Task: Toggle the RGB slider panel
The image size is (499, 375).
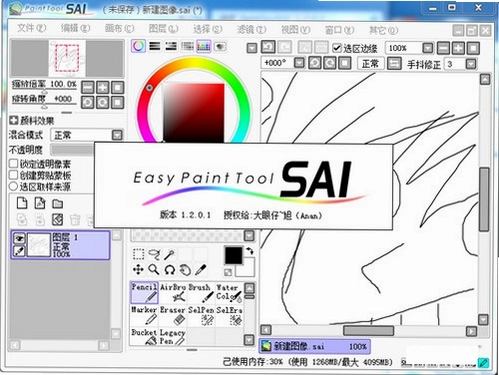Action: (155, 46)
